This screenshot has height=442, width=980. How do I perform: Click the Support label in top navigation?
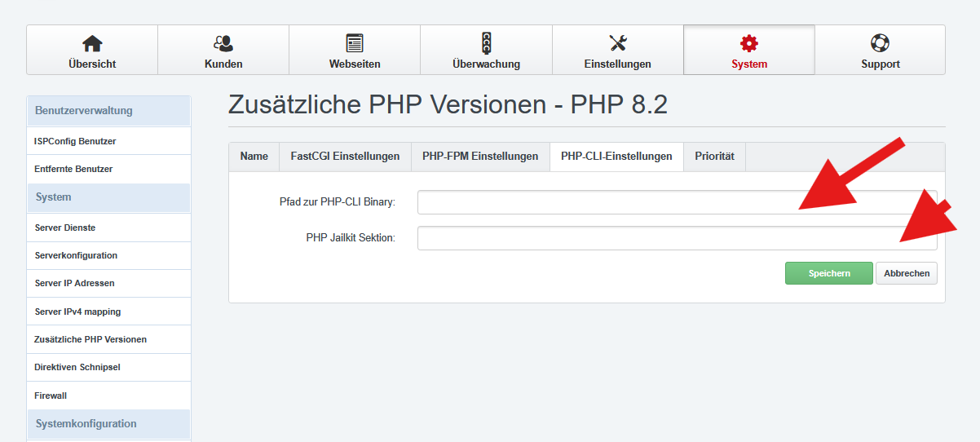pyautogui.click(x=881, y=64)
